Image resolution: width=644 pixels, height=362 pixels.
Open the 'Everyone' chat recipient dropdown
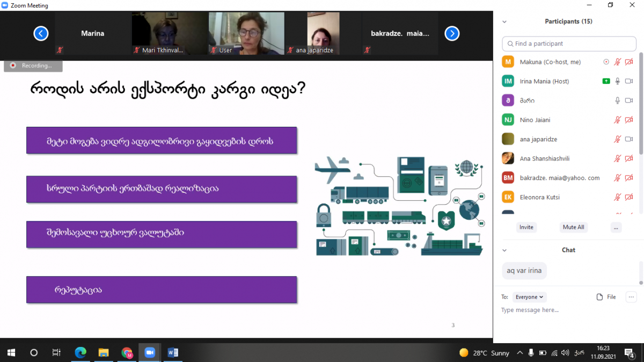click(x=530, y=297)
